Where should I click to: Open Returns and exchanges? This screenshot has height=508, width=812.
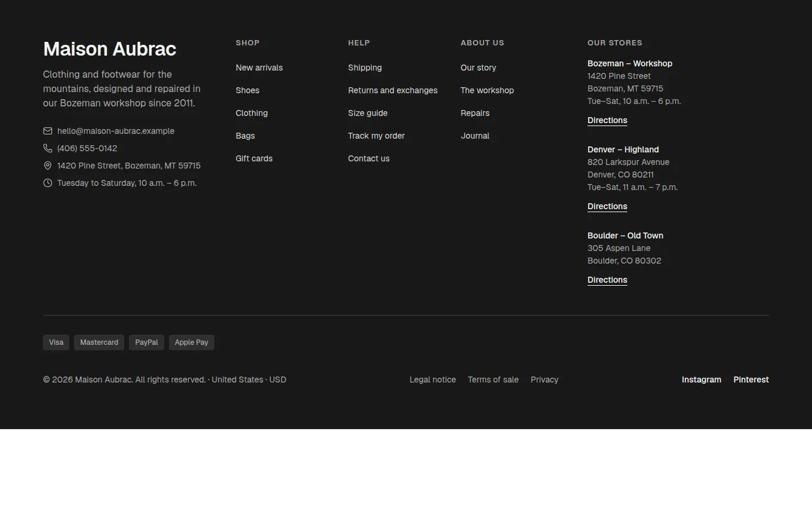[393, 90]
